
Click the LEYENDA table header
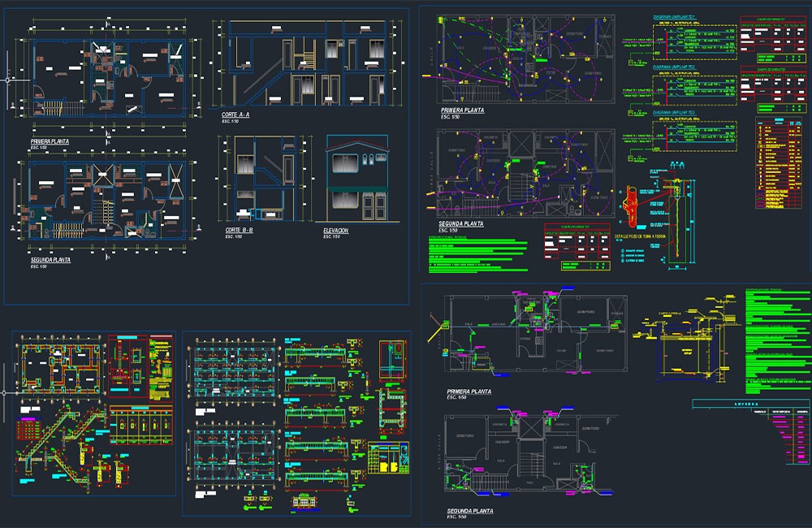751,404
